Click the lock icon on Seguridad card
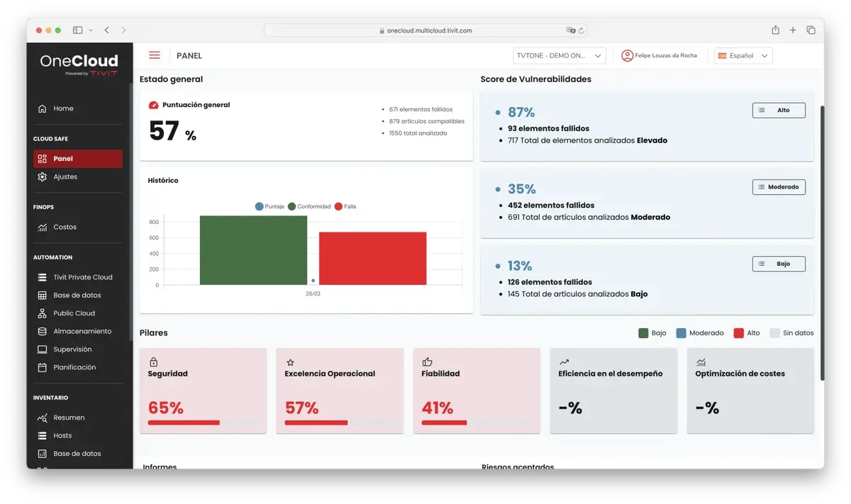The image size is (851, 504). [x=153, y=362]
